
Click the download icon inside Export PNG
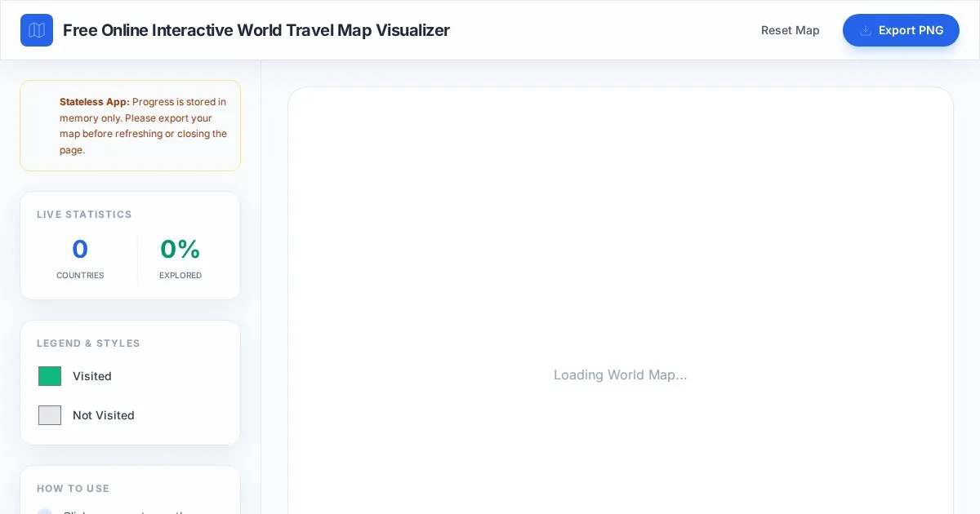(x=866, y=30)
